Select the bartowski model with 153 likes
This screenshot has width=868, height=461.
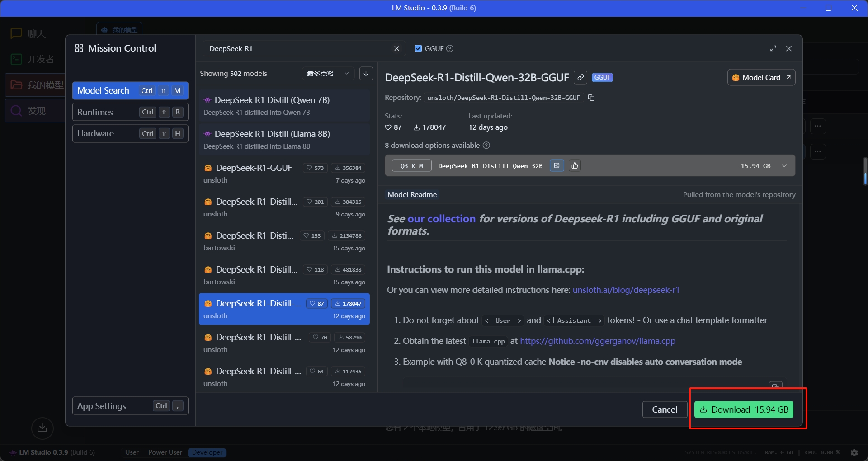point(284,241)
